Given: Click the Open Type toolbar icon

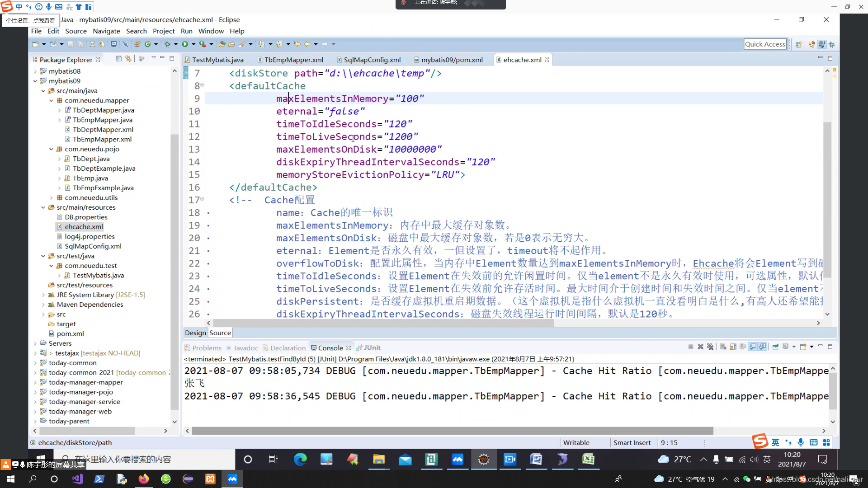Looking at the screenshot, I should click(222, 44).
